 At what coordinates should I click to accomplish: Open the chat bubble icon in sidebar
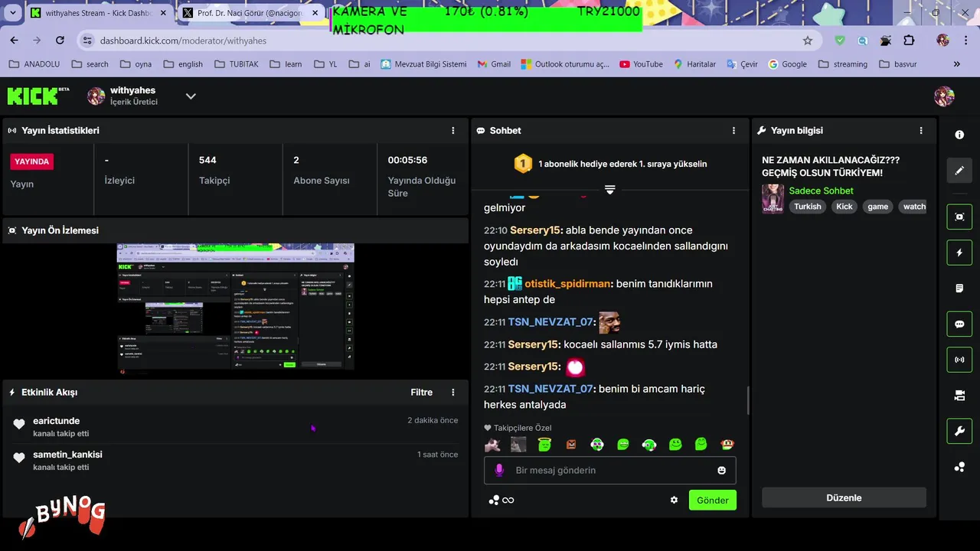(959, 324)
